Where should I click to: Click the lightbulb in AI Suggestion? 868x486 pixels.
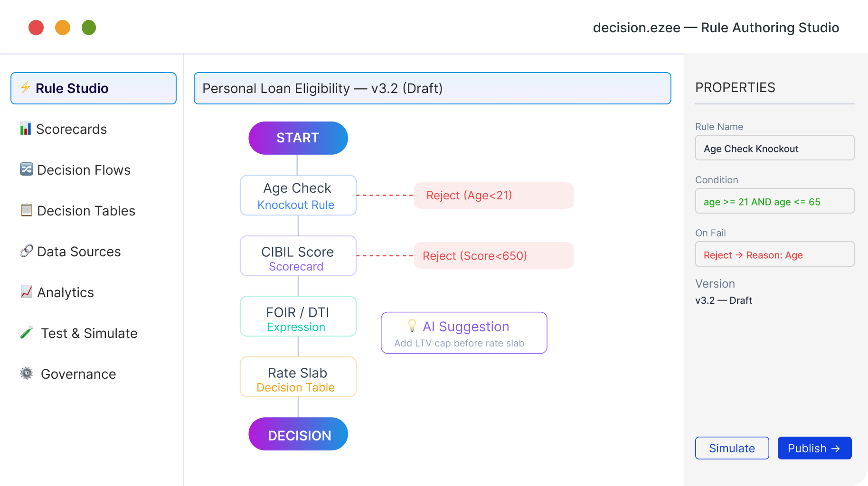point(412,326)
